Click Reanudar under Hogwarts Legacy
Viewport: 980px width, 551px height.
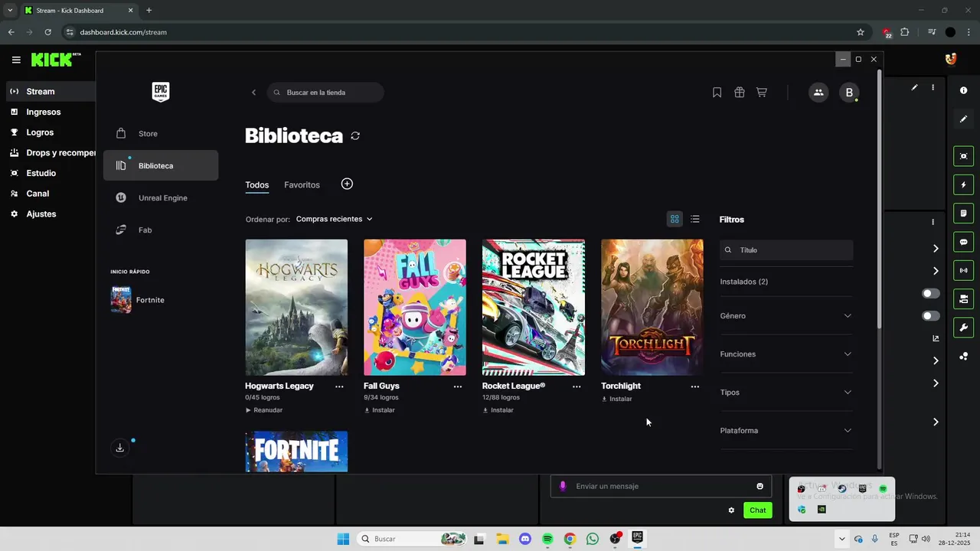[264, 410]
